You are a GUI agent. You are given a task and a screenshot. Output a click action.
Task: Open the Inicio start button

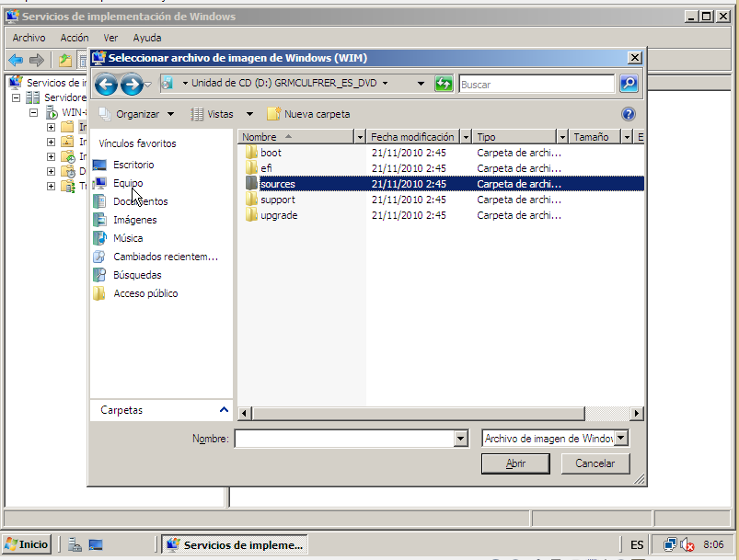[x=27, y=544]
